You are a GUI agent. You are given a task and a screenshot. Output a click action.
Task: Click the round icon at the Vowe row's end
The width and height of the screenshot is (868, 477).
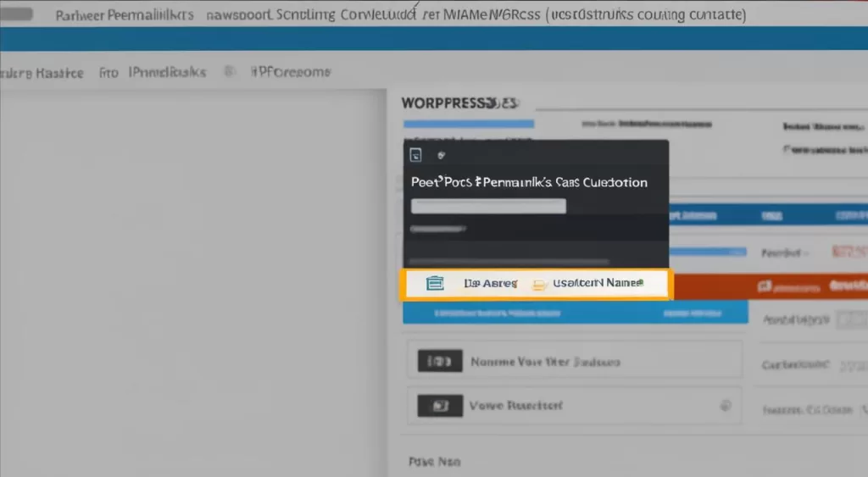pyautogui.click(x=726, y=406)
